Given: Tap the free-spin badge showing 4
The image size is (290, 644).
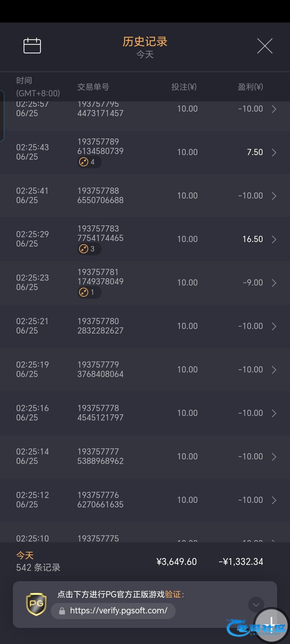Looking at the screenshot, I should [x=89, y=162].
